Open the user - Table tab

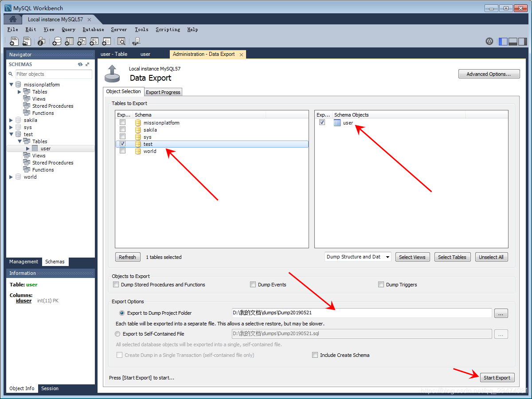(114, 54)
